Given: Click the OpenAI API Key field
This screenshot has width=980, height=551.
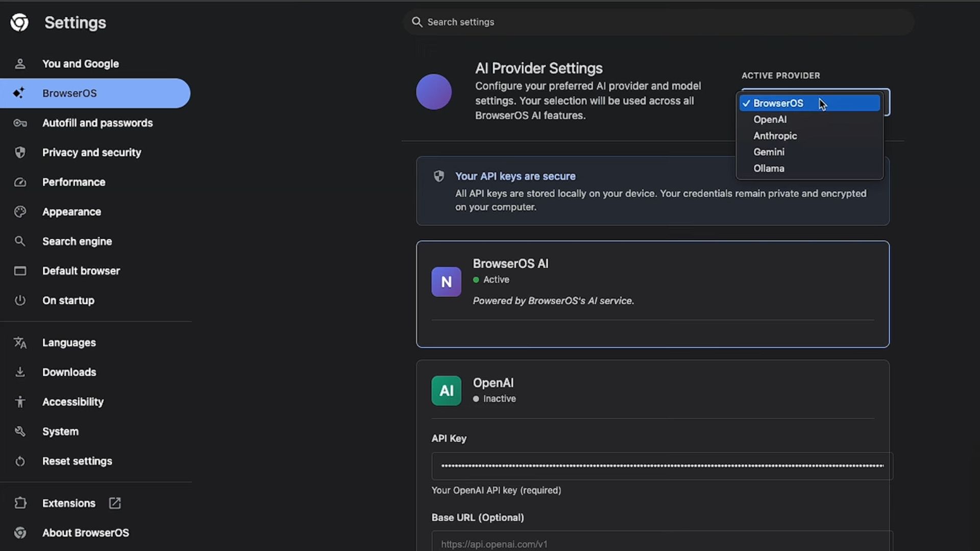Looking at the screenshot, I should 661,466.
